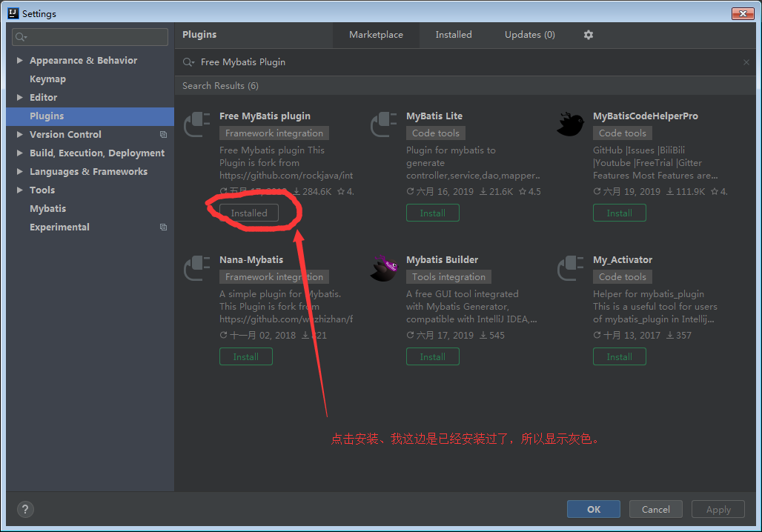Open the My_Activator title
The height and width of the screenshot is (532, 762).
pyautogui.click(x=623, y=260)
